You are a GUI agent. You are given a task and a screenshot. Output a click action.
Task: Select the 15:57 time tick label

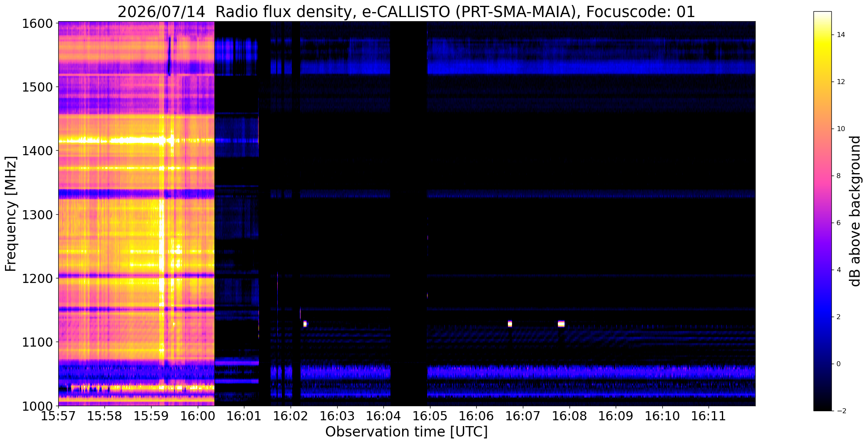(x=59, y=416)
